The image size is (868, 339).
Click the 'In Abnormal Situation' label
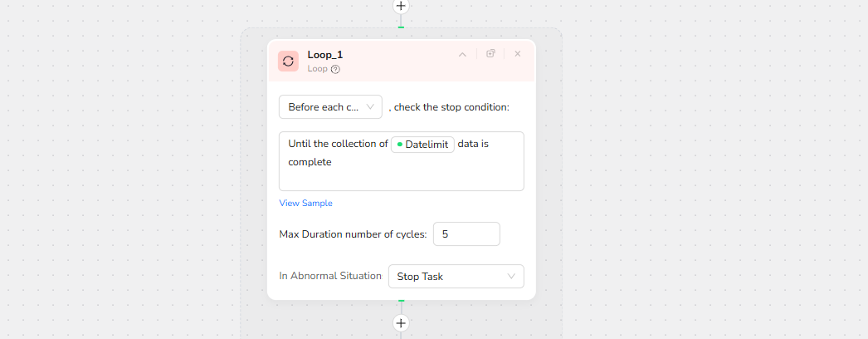tap(329, 276)
